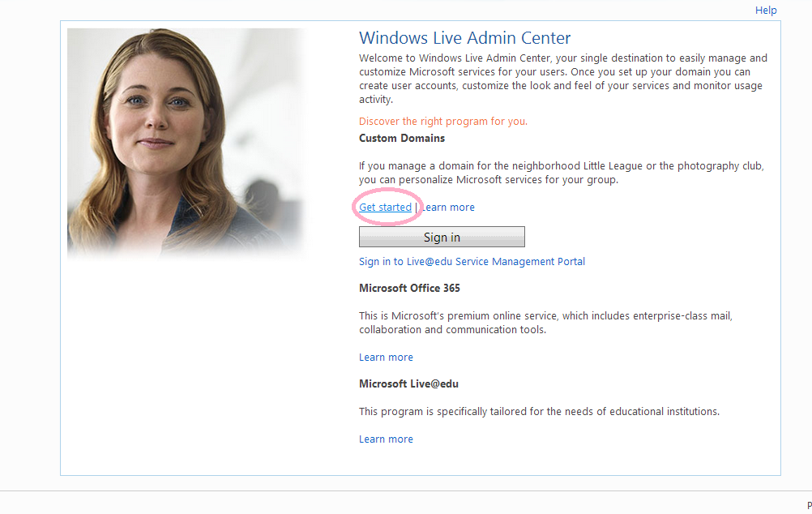The image size is (812, 514).
Task: Click the cut-off footer text at bottom right
Action: [x=808, y=505]
